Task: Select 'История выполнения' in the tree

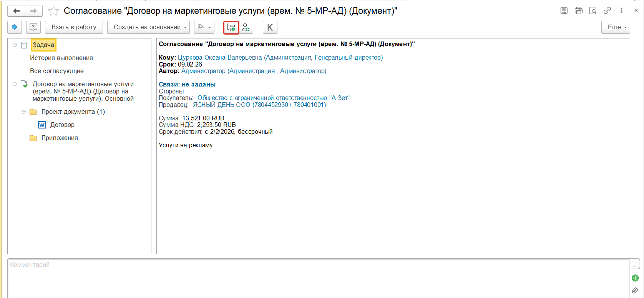Action: coord(61,58)
